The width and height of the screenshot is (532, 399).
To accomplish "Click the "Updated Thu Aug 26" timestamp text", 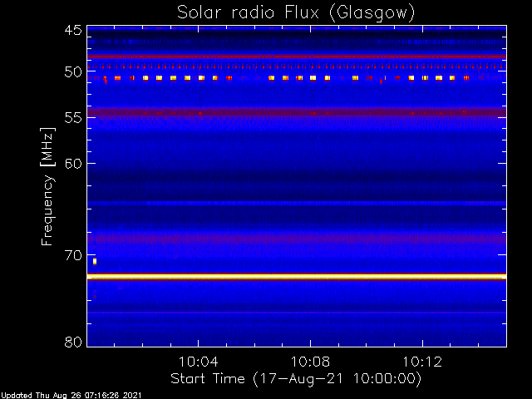I will 71,396.
